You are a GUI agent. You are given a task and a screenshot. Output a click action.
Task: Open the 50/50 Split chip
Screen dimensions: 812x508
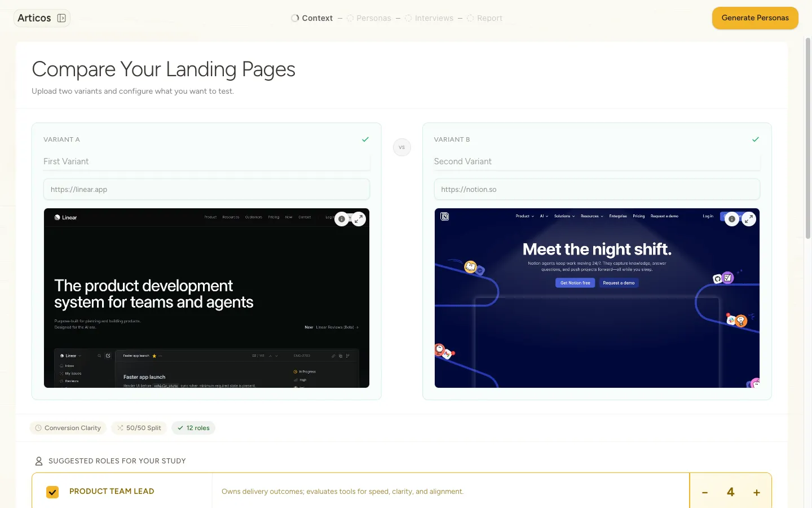coord(139,428)
